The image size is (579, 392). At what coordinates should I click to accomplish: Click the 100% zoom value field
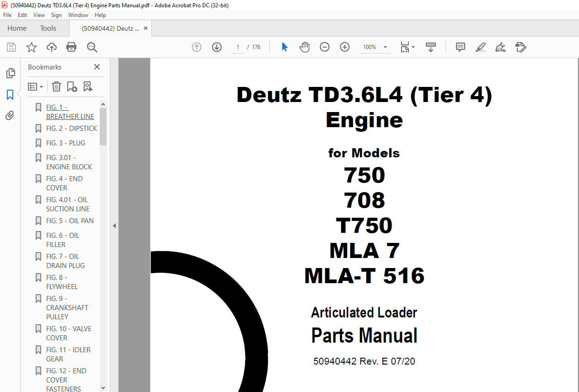point(370,47)
